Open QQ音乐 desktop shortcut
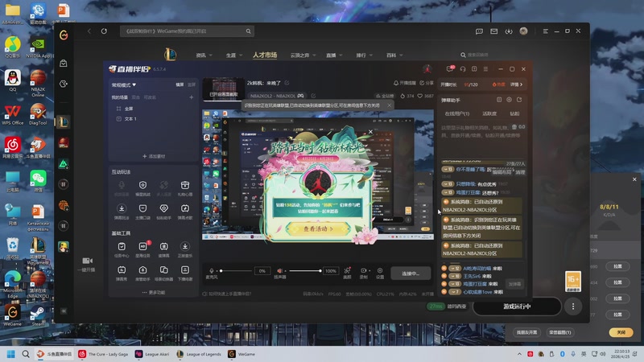 [13, 47]
